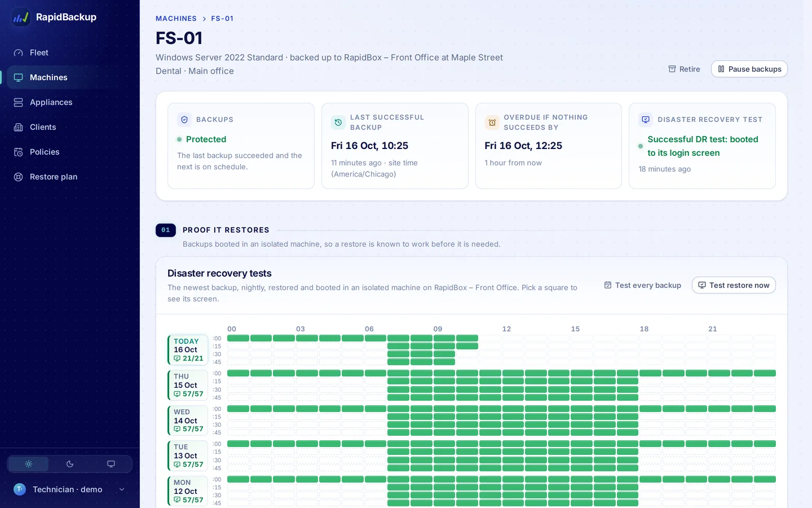This screenshot has height=508, width=812.
Task: Click the TUE 13 Oct day label
Action: (188, 456)
